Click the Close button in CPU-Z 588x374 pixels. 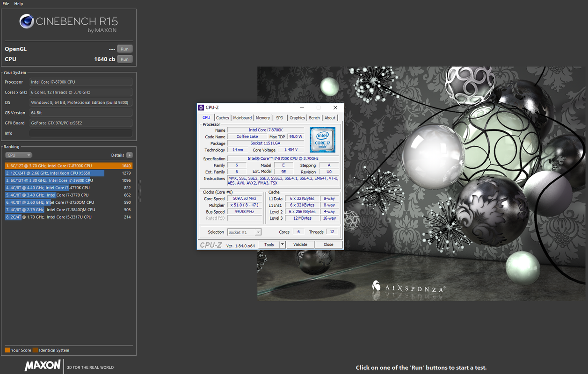click(x=328, y=245)
